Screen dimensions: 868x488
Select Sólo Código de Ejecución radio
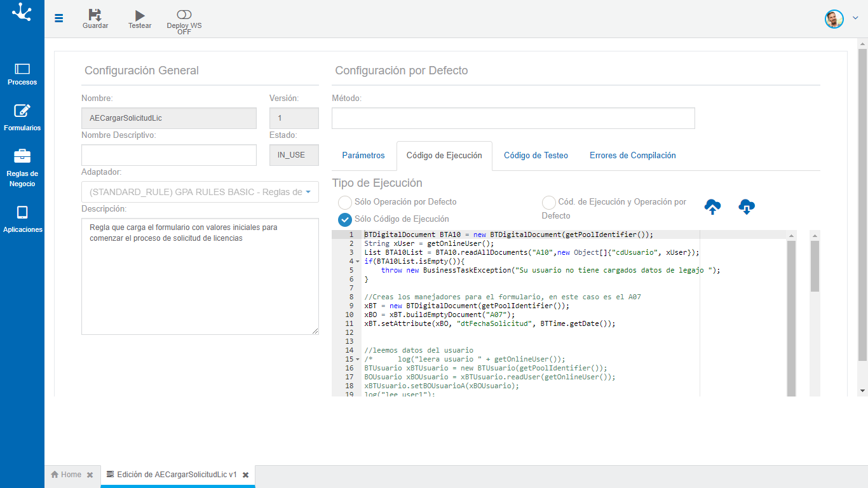click(x=345, y=219)
